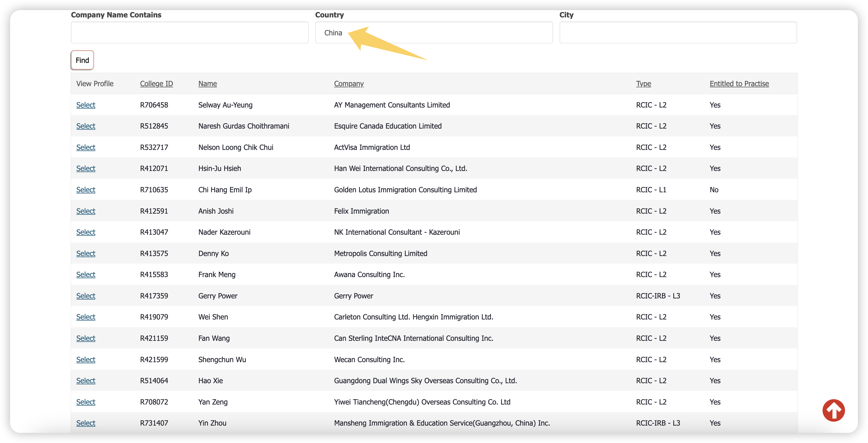Open Select link for Yin Zhou

pyautogui.click(x=86, y=423)
